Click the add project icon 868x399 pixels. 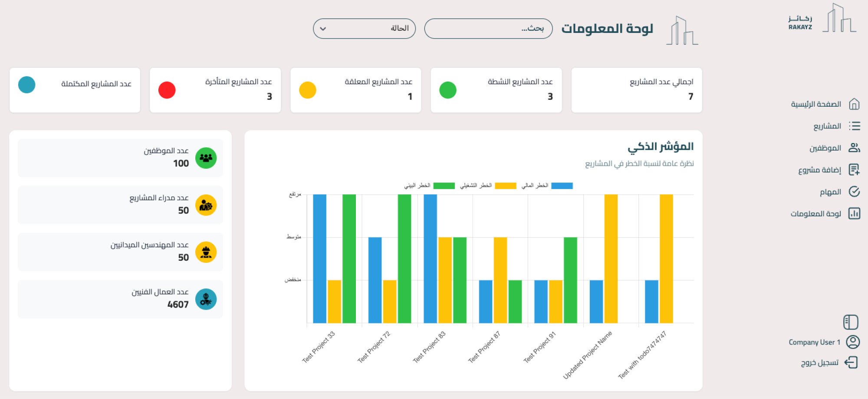click(x=854, y=170)
